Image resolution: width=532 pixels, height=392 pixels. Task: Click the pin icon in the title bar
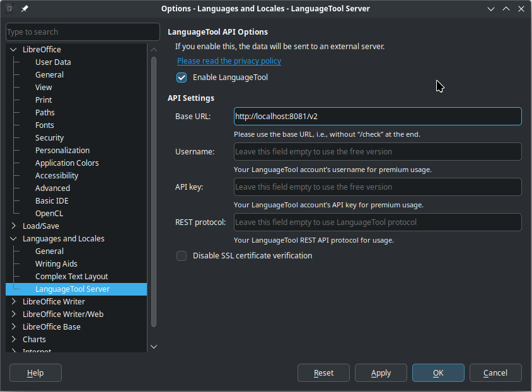[x=24, y=8]
